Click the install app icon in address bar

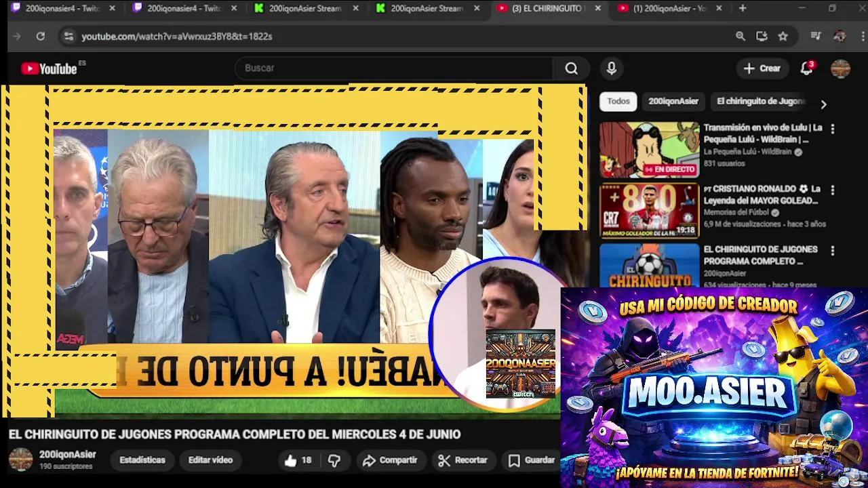click(x=762, y=36)
